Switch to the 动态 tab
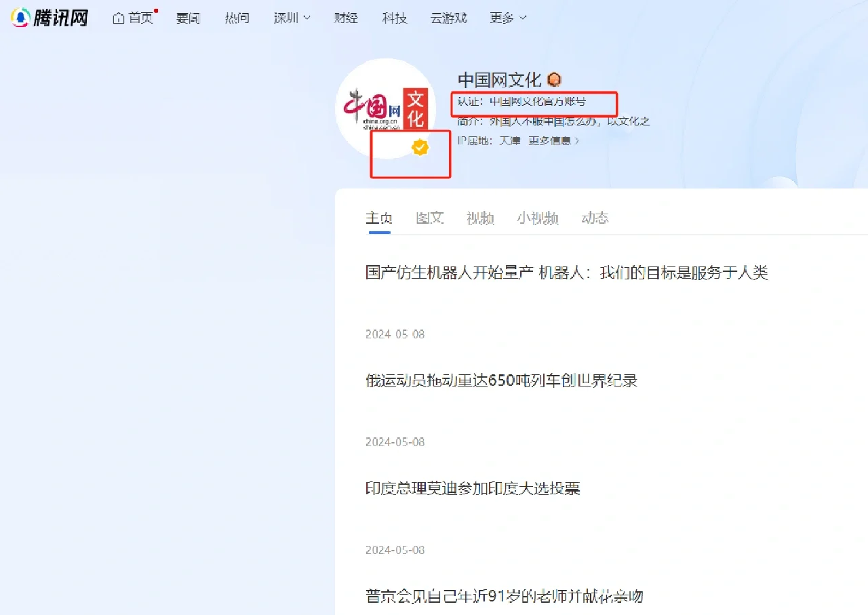This screenshot has width=868, height=615. 595,218
